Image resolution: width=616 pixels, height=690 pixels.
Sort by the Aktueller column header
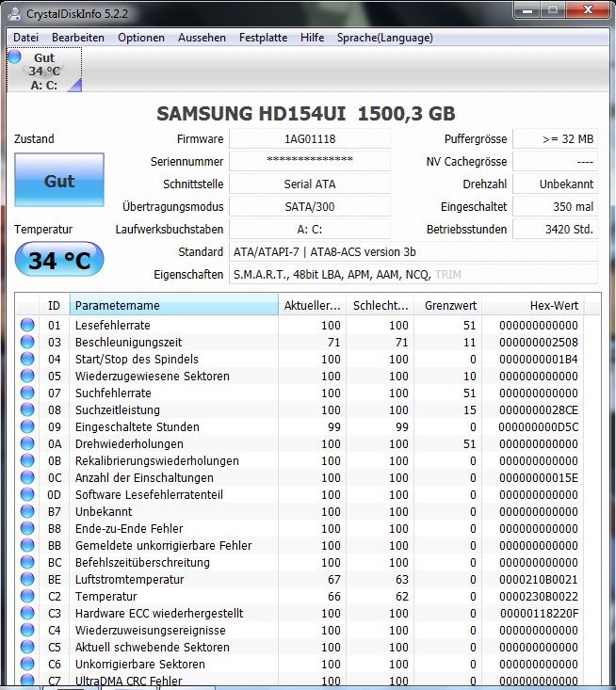[312, 305]
